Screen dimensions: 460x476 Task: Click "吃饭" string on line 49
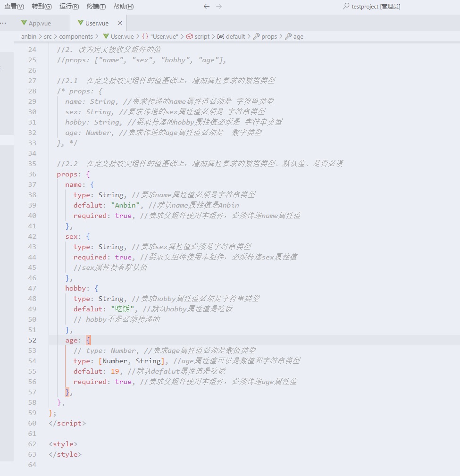pos(122,309)
